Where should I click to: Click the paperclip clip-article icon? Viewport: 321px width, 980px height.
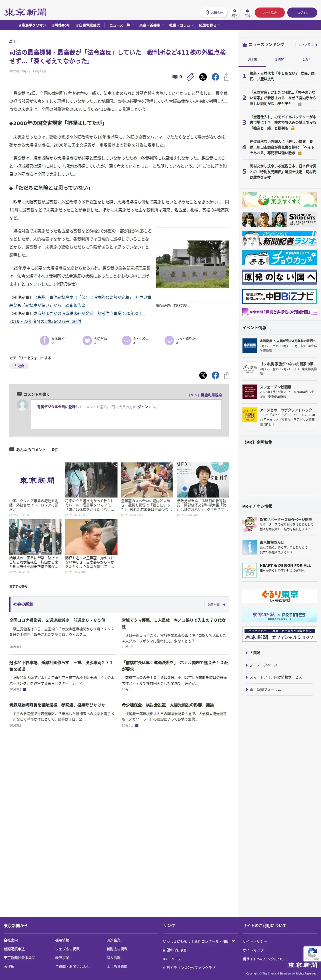(x=191, y=77)
